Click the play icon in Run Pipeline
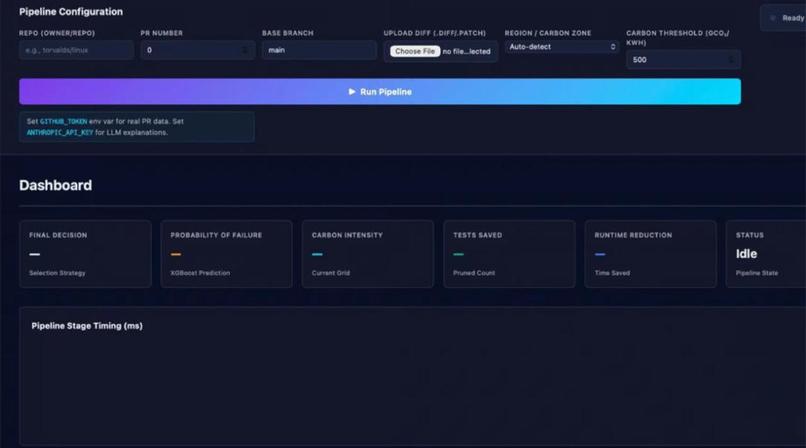Viewport: 806px width, 448px height. coord(352,91)
